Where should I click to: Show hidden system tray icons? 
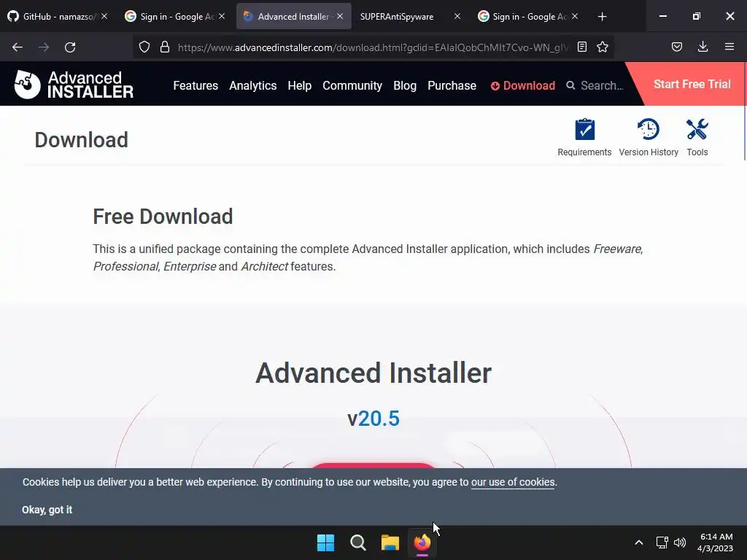pos(639,542)
